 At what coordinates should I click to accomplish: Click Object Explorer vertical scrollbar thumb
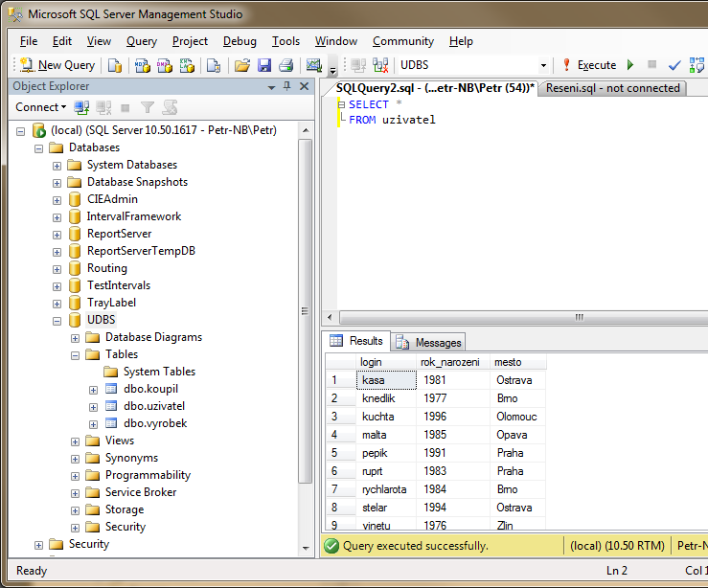(x=306, y=311)
